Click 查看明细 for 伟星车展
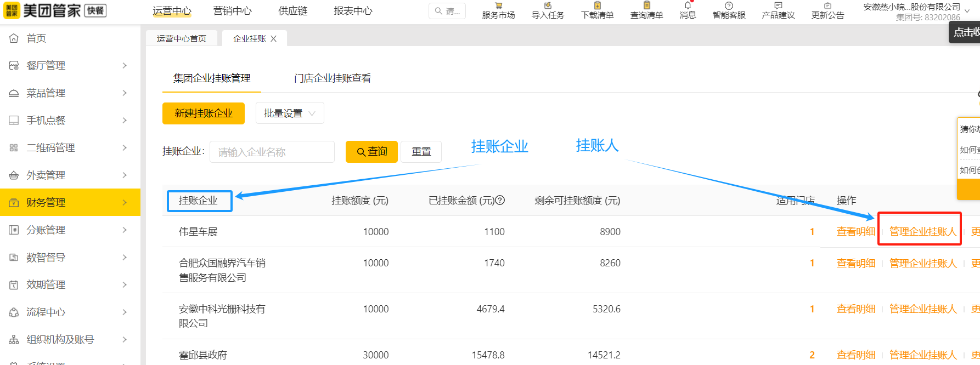Viewport: 980px width, 365px height. pyautogui.click(x=855, y=232)
